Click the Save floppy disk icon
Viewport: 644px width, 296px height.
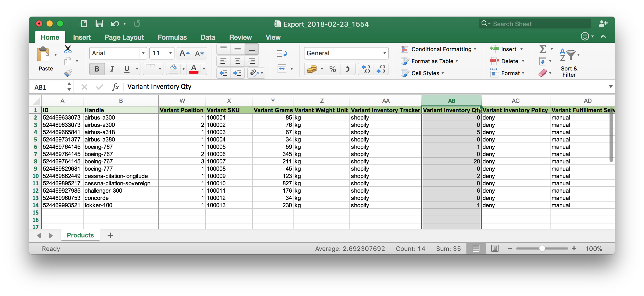tap(99, 24)
